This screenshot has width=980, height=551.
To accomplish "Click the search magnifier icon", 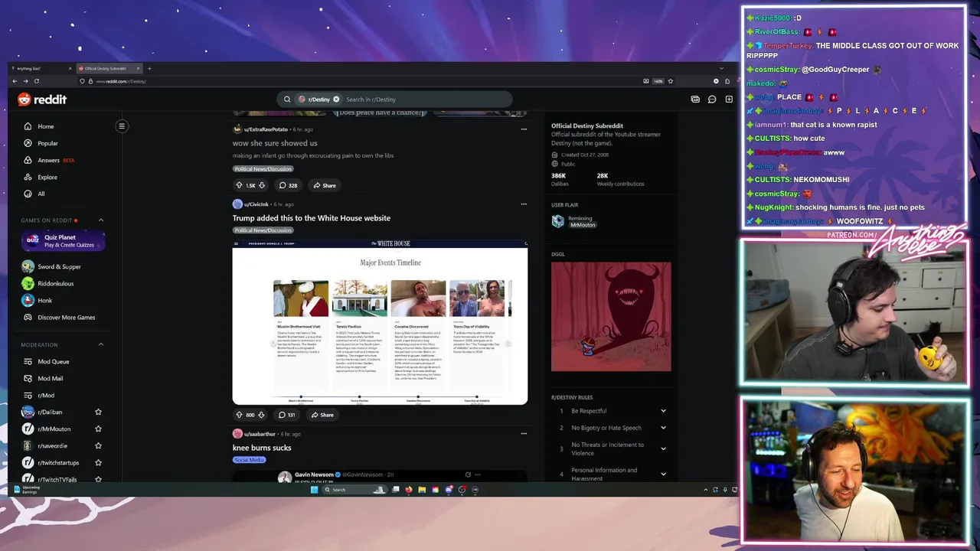I will (287, 99).
